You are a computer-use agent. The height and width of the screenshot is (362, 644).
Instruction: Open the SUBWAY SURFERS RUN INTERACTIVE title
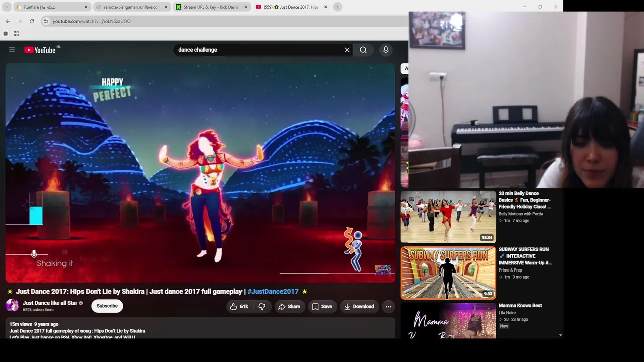(525, 256)
